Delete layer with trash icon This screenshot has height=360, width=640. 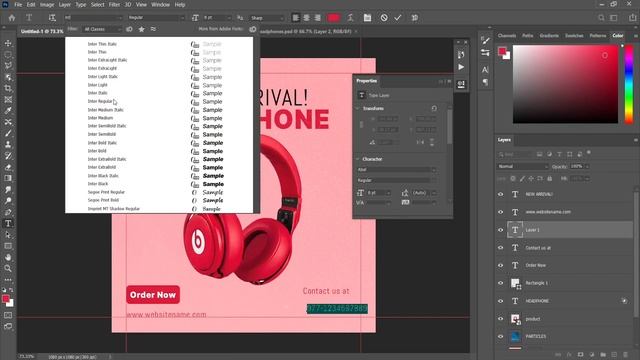coord(626,355)
